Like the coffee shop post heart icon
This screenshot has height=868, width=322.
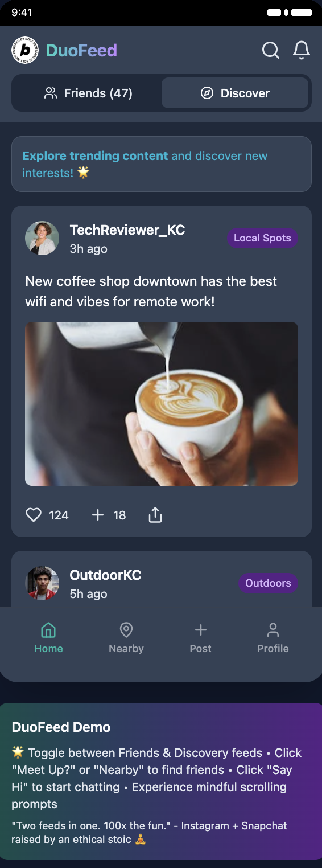point(34,515)
